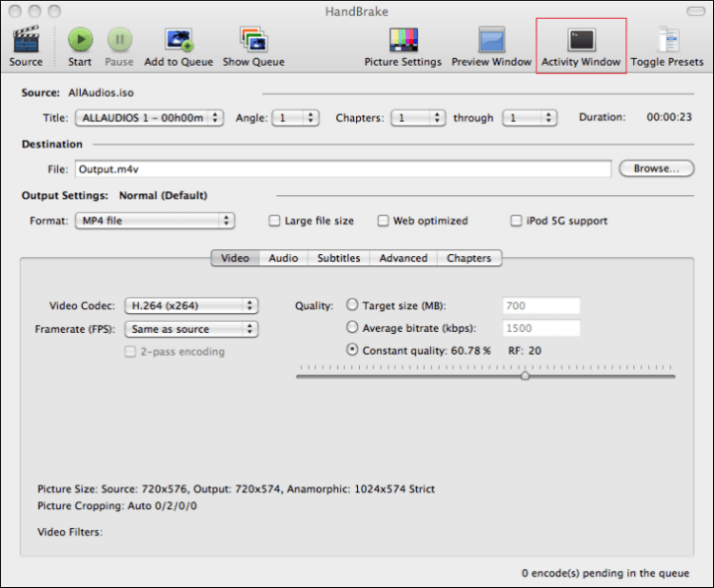Click Picture Cropping: Auto 0/2/0/0 text
This screenshot has width=714, height=588.
pyautogui.click(x=117, y=506)
